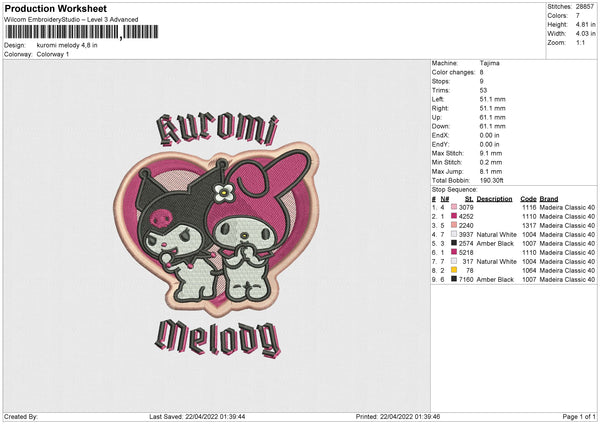Click the 'Page 1 of 1' indicator
Screen dimensions: 600x424
click(579, 416)
